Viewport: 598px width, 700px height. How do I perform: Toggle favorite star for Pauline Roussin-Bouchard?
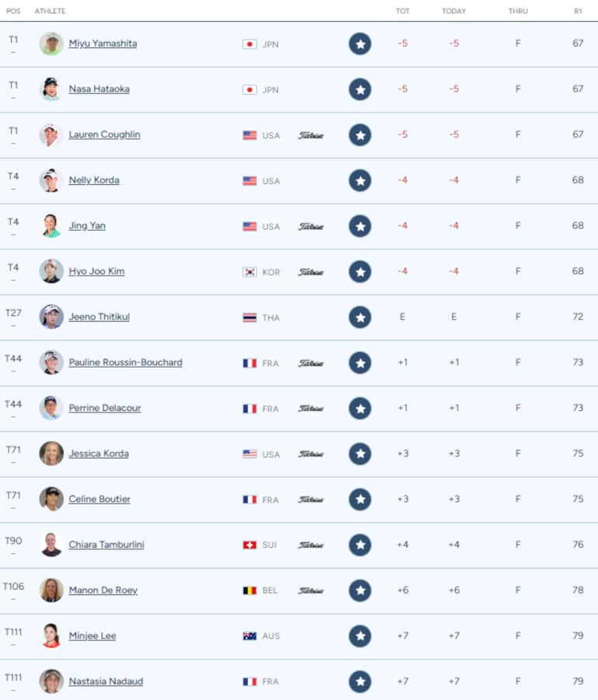coord(360,363)
